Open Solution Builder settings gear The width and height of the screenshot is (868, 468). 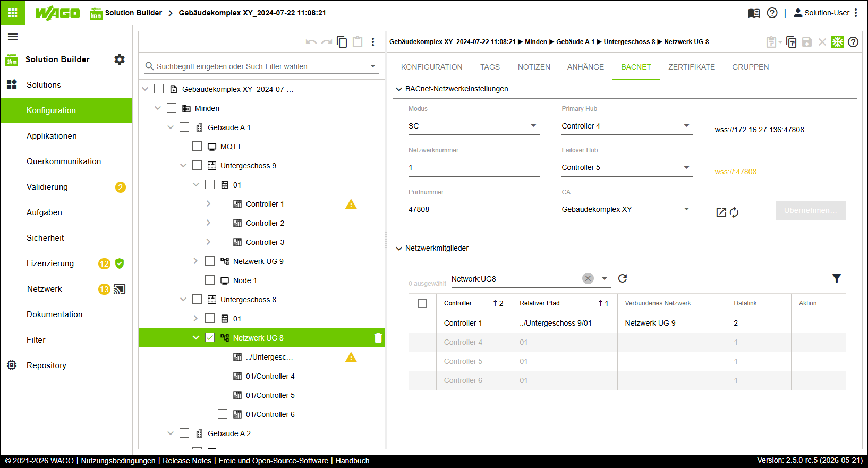(x=120, y=59)
